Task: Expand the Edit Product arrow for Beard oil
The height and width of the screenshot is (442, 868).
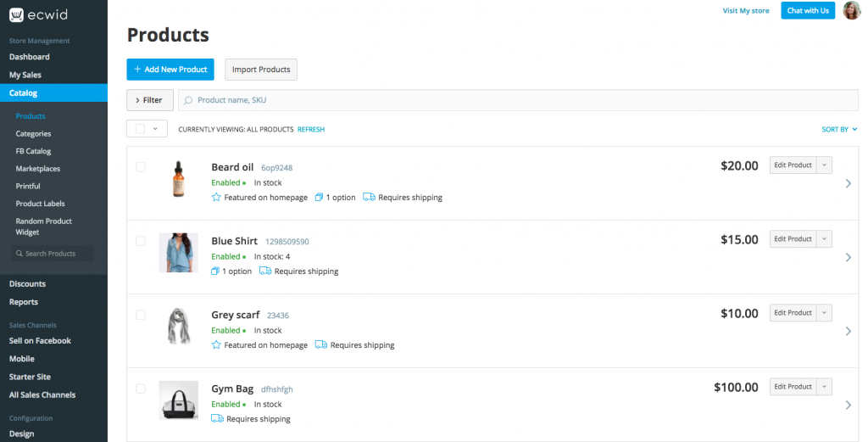Action: pos(825,165)
